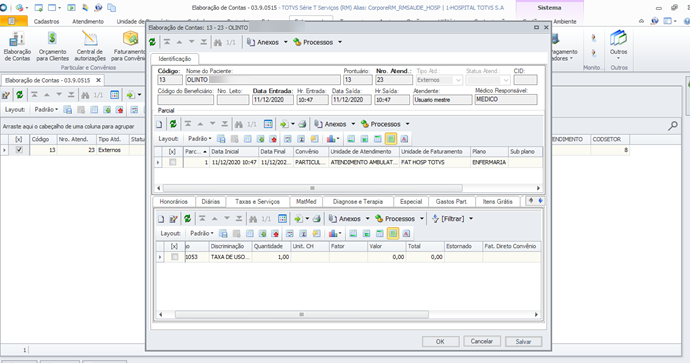This screenshot has width=690, height=363.
Task: Switch to the Honorários tab
Action: pos(173,202)
